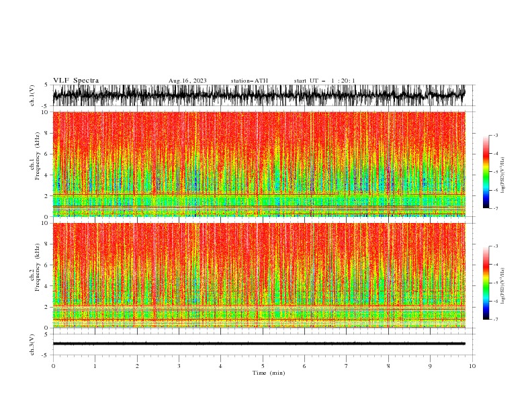Select the "start UT = 1 :20: 1" text
532x411 pixels.
pyautogui.click(x=324, y=81)
